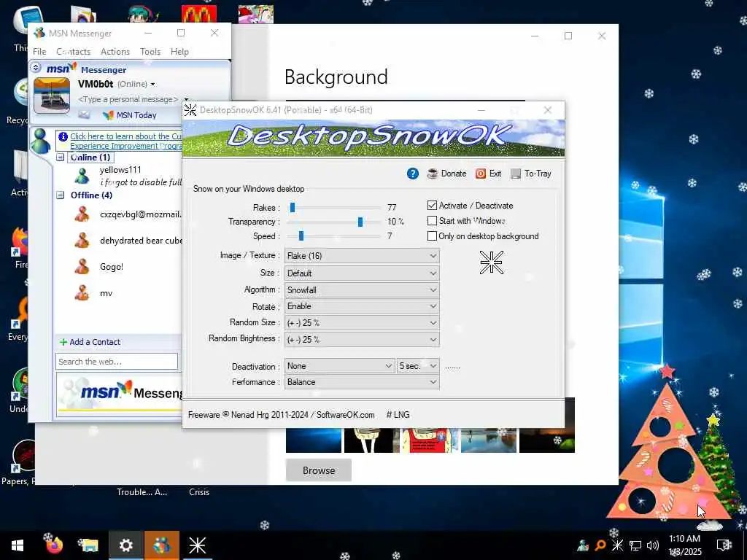Select the Gogo! contact icon

tap(82, 266)
